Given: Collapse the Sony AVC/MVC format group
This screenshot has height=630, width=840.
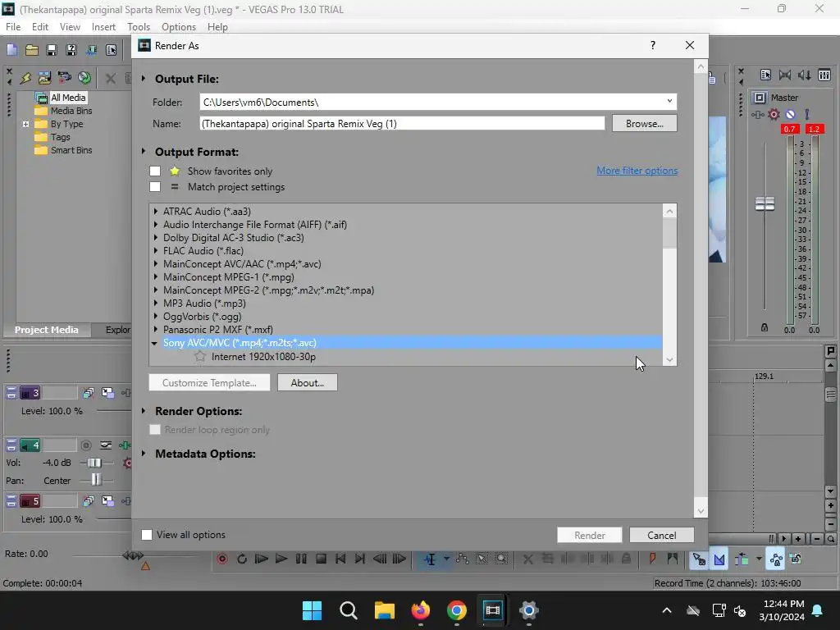Looking at the screenshot, I should pos(154,343).
